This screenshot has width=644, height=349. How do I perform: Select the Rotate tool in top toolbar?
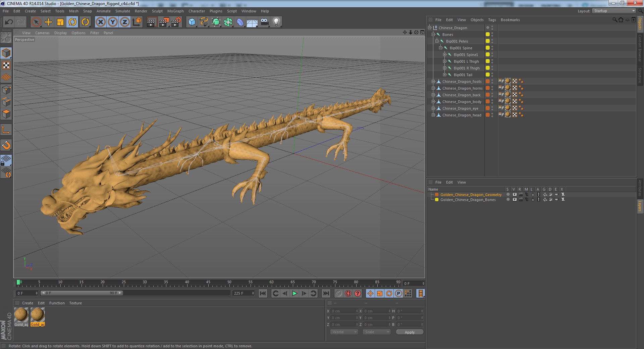point(72,22)
